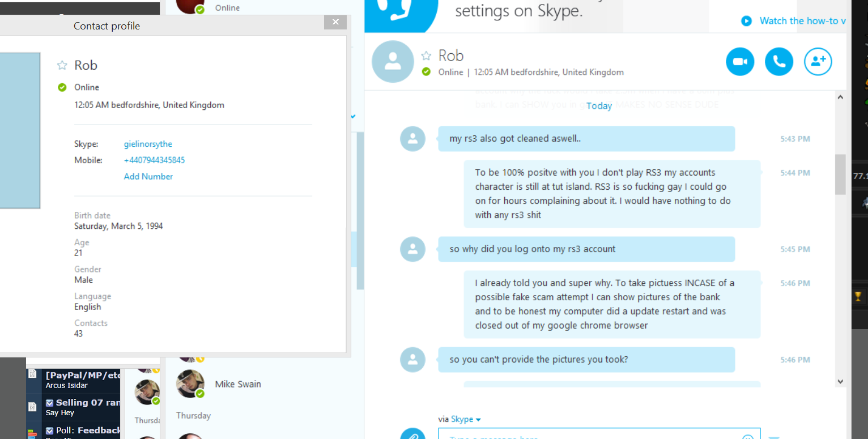
Task: Click sender avatar beside 'my rs3 also got cleaned'
Action: (x=412, y=139)
